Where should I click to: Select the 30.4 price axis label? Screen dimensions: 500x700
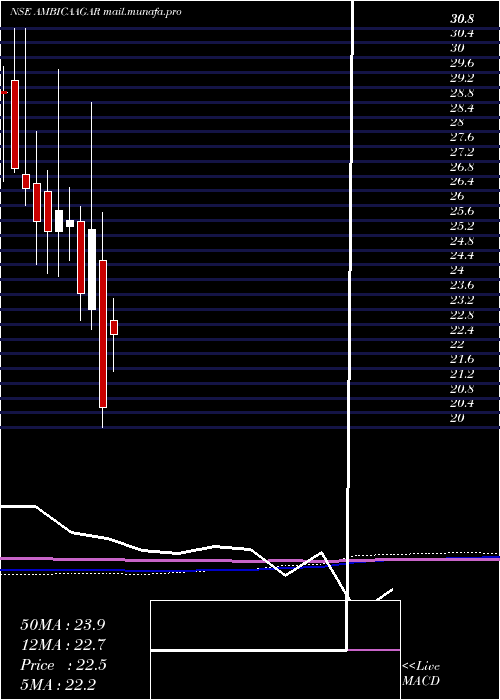[x=462, y=33]
